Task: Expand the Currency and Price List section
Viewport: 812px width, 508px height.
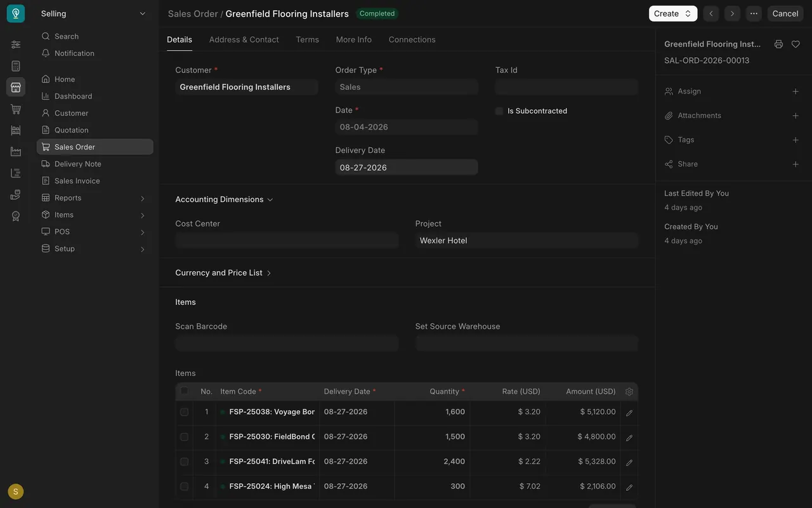Action: [223, 273]
